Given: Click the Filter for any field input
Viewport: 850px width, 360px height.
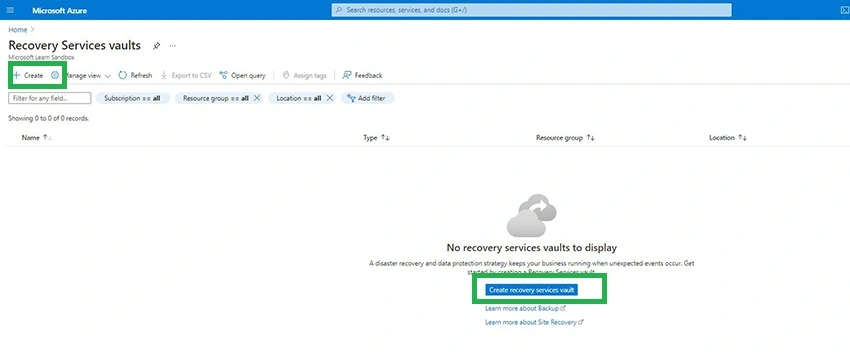Looking at the screenshot, I should [50, 98].
